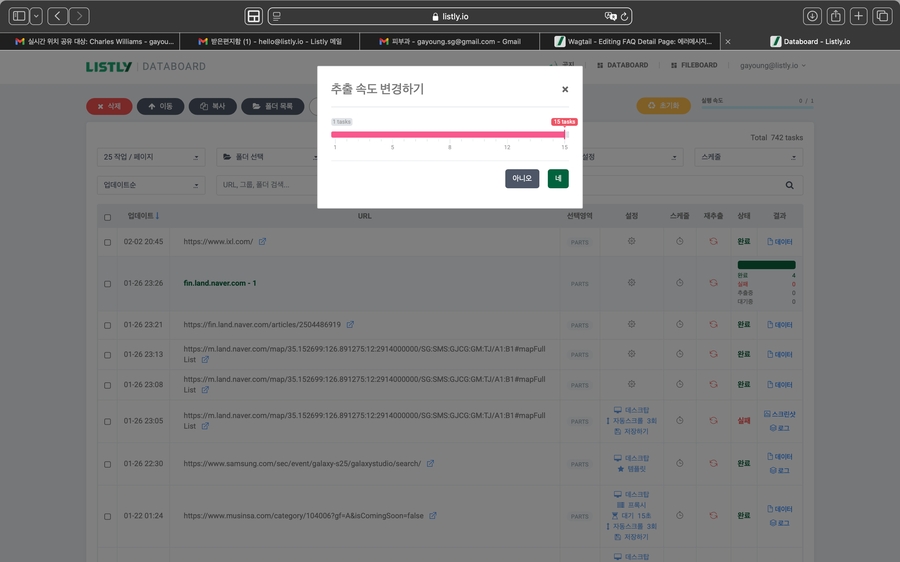This screenshot has width=900, height=562.
Task: Click the 이동 move button
Action: 160,106
